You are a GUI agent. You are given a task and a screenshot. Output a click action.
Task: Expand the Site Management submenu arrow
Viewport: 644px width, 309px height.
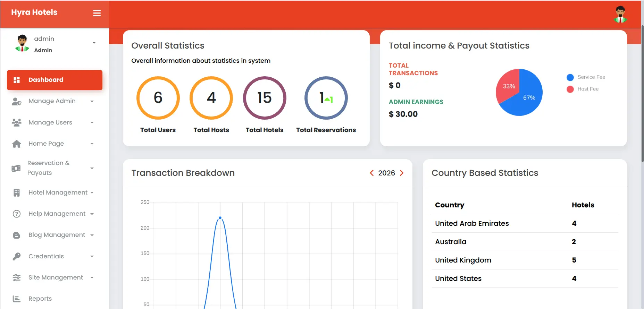[x=92, y=277]
